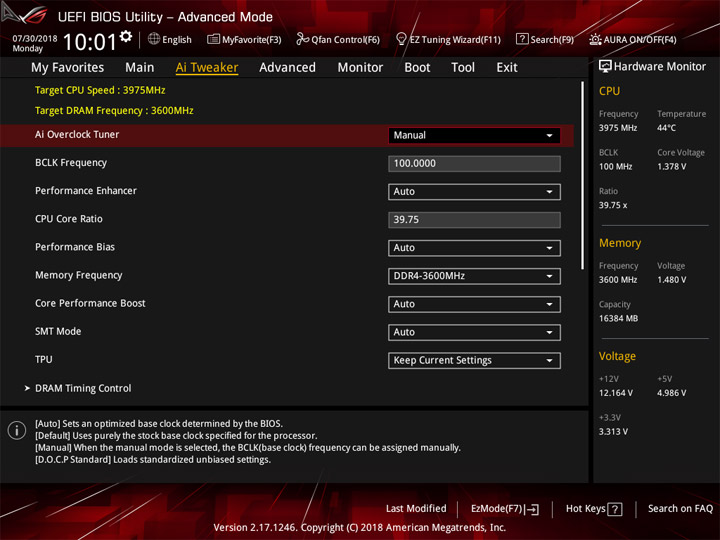720x540 pixels.
Task: Click the AURA ON/OFF(F4) label
Action: [640, 39]
